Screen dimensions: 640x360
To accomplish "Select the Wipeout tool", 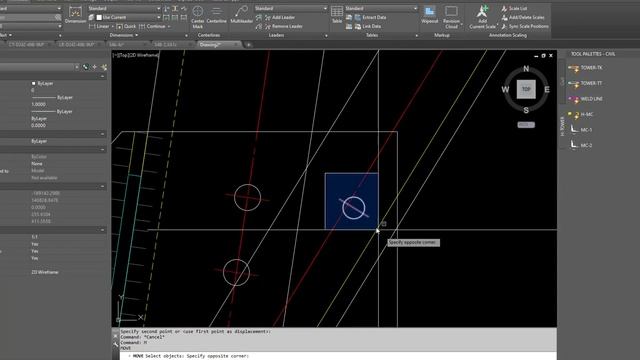I will pyautogui.click(x=429, y=15).
